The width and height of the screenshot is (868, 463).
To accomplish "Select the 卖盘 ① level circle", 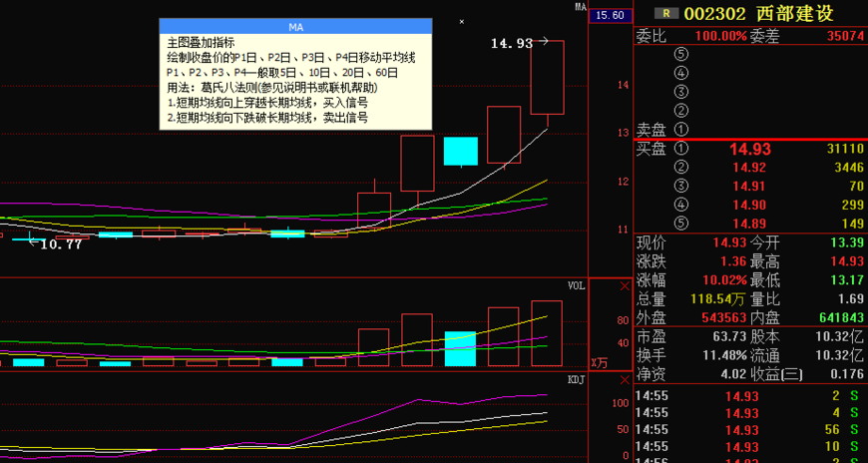I will (x=681, y=130).
